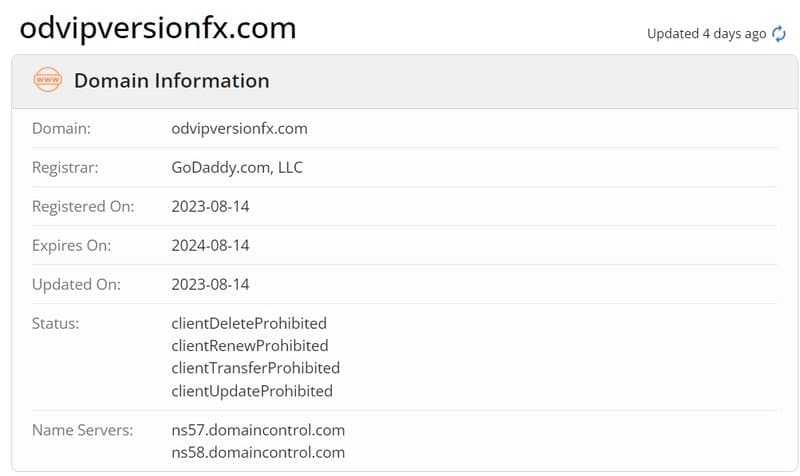Click the clientRenewProhibited status
The image size is (800, 476).
[x=249, y=346]
